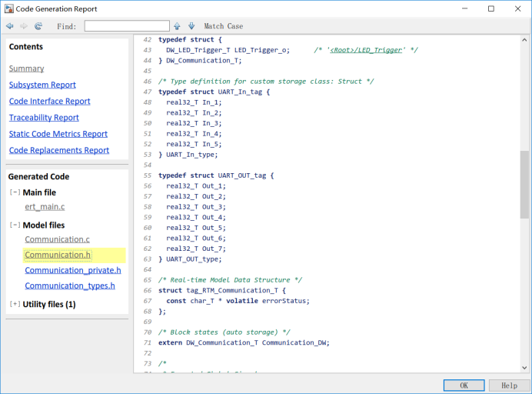Click the custom storage class Struct comment

[x=266, y=82]
